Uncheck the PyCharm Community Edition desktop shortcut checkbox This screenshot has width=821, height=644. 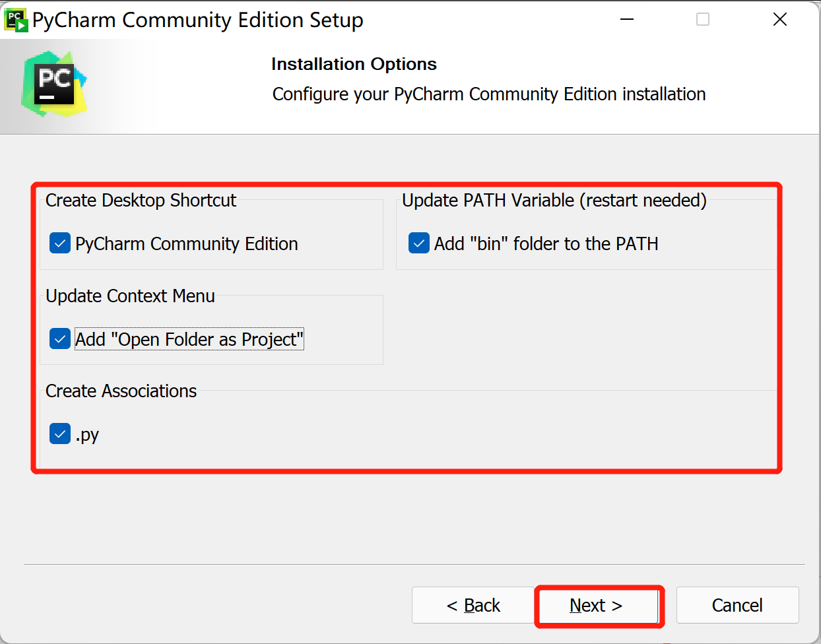[x=60, y=243]
